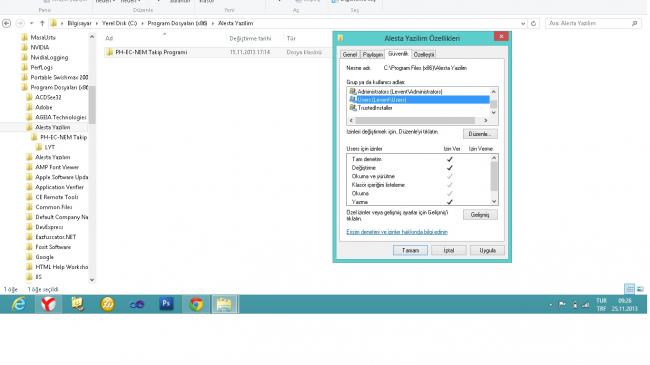Click the Administrators group icon
The width and height of the screenshot is (650, 365).
[353, 91]
